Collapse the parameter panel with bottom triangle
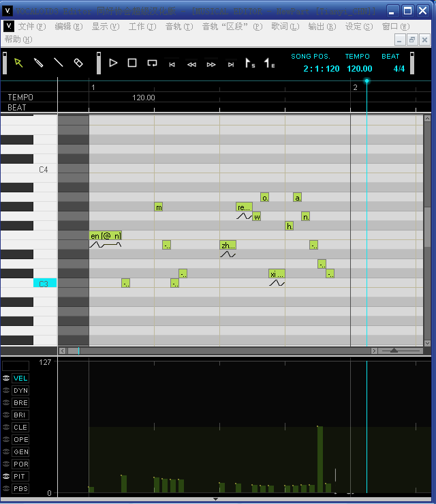 pyautogui.click(x=216, y=499)
